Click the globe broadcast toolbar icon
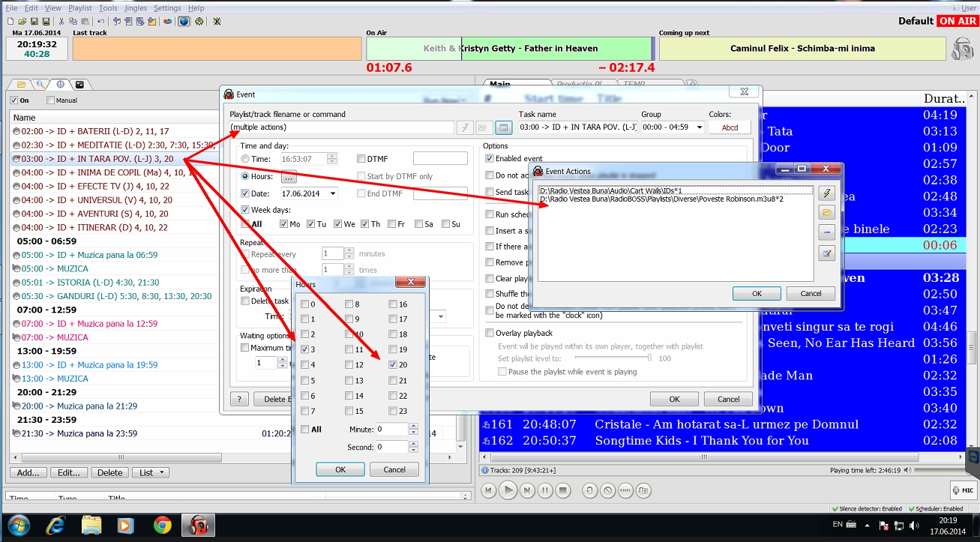Image resolution: width=980 pixels, height=542 pixels. [x=183, y=21]
